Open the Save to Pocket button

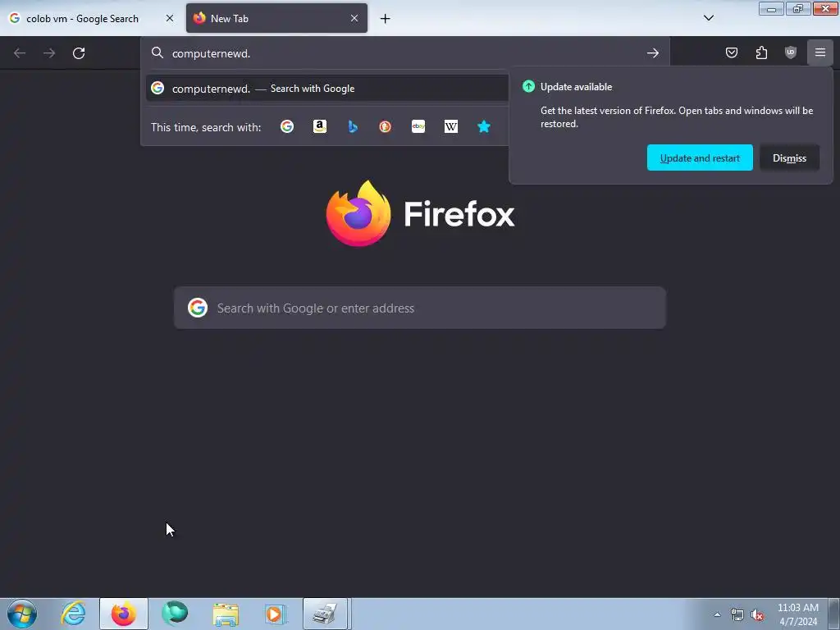[731, 52]
